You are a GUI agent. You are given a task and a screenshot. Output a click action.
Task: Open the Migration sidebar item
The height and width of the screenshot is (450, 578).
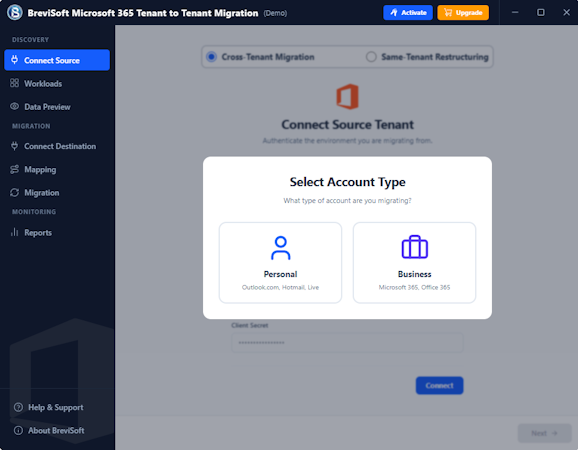[57, 192]
